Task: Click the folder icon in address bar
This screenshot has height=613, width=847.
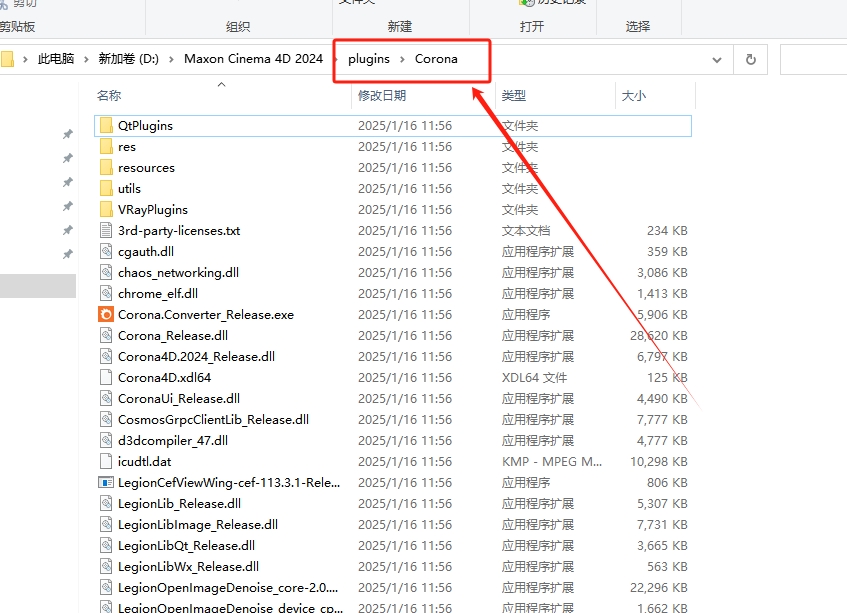Action: (8, 59)
